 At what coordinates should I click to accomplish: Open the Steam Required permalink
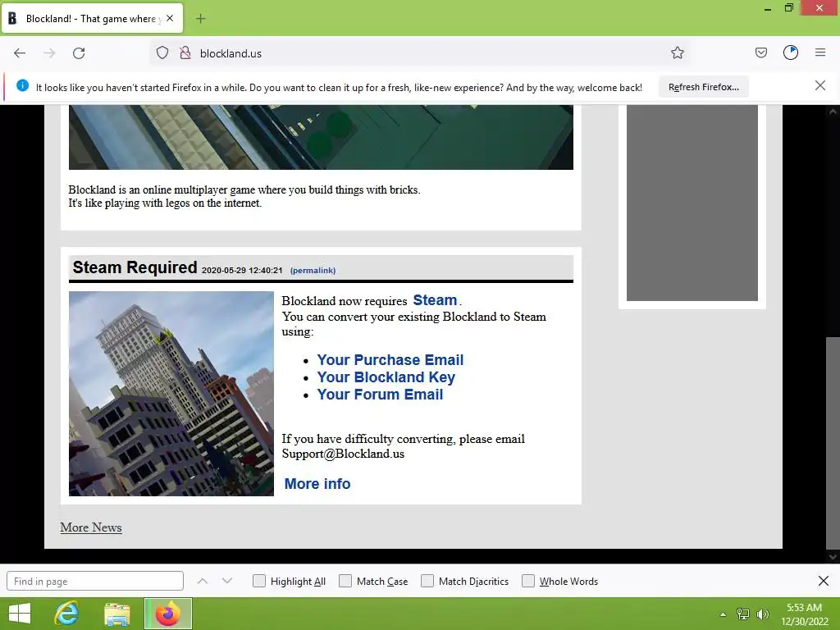click(313, 271)
